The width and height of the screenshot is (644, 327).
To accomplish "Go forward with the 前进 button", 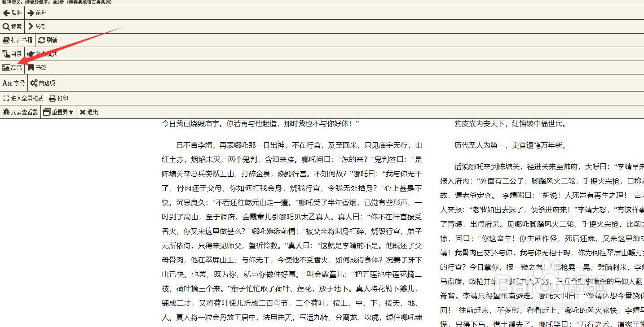I will point(37,13).
